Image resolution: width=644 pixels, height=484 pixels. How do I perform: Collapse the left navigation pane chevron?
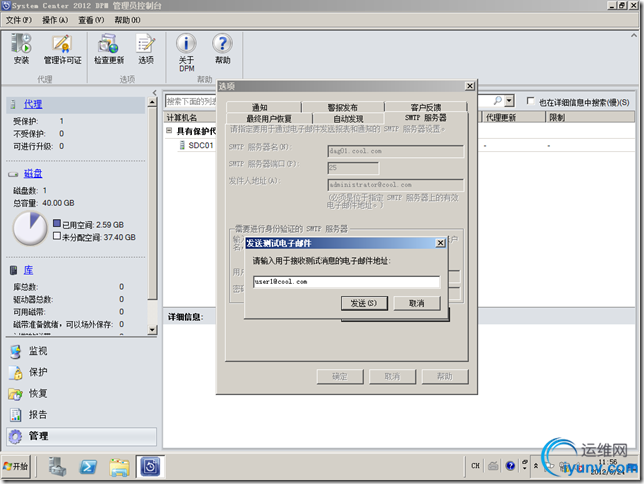coord(154,92)
